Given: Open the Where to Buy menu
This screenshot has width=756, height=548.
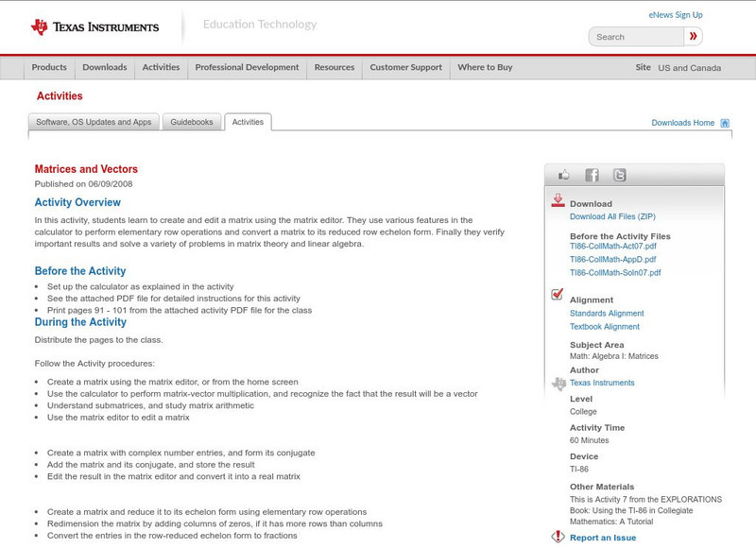Looking at the screenshot, I should pyautogui.click(x=485, y=67).
